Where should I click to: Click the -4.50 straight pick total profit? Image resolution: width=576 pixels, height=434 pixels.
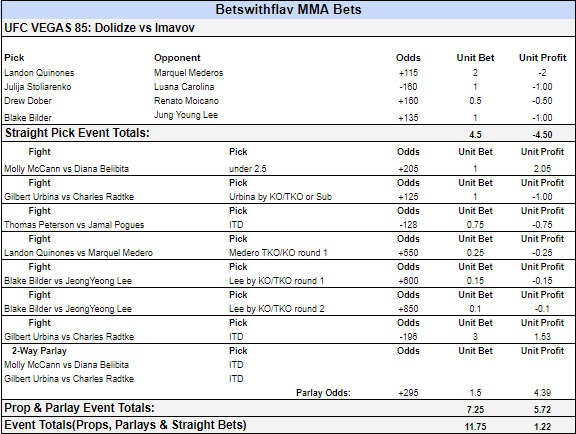click(542, 134)
